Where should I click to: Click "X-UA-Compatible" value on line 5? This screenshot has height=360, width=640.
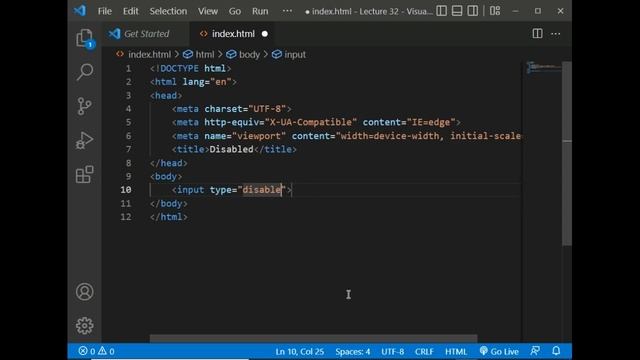click(x=311, y=122)
